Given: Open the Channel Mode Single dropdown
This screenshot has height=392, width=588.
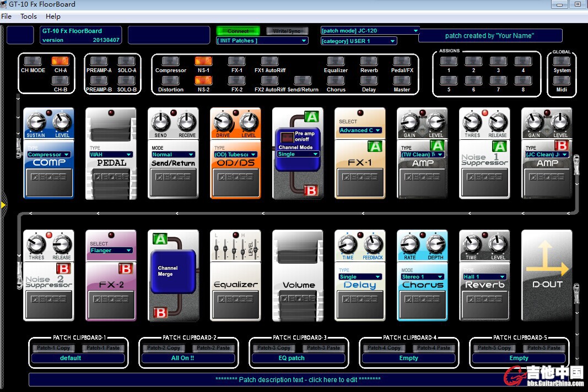Looking at the screenshot, I should [298, 154].
